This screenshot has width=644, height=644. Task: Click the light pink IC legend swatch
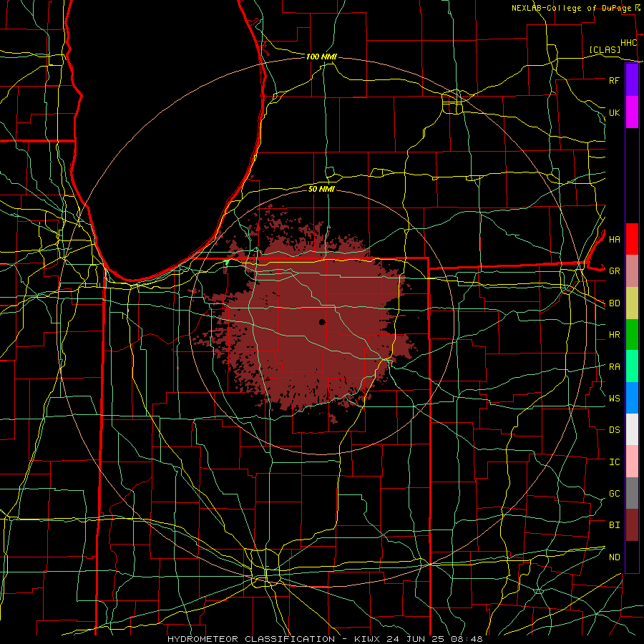tap(632, 462)
